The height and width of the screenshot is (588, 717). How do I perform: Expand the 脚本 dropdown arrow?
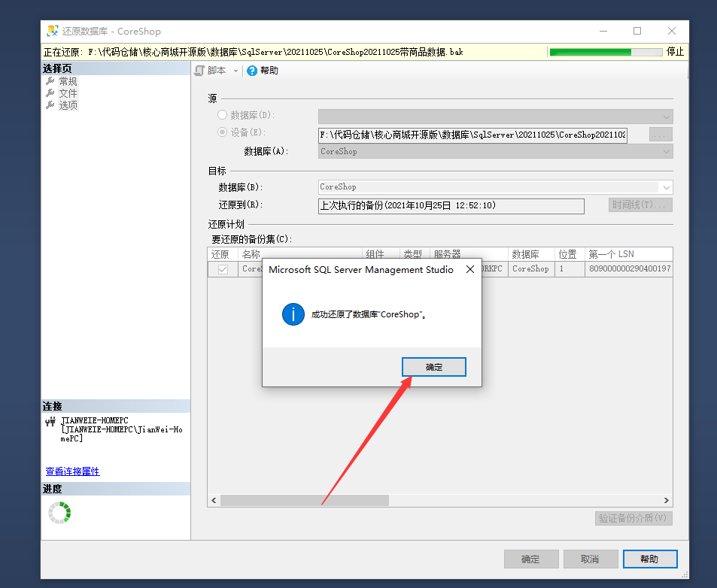pos(235,71)
